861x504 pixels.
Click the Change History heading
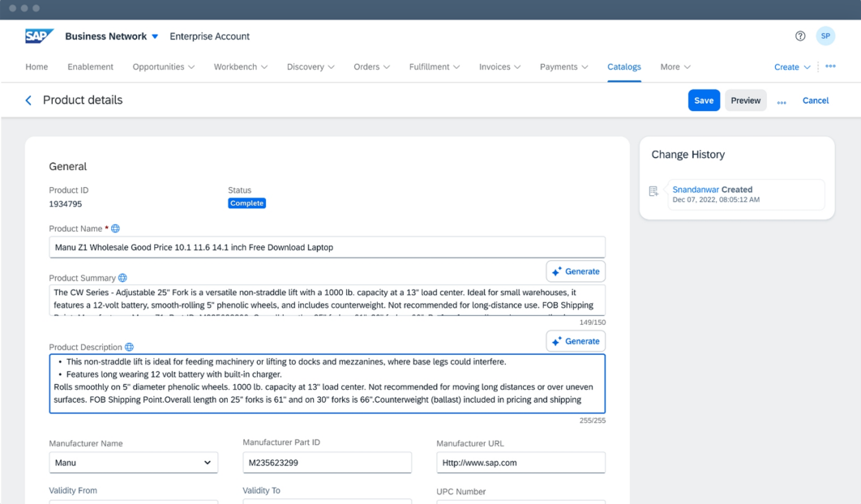[x=688, y=154]
